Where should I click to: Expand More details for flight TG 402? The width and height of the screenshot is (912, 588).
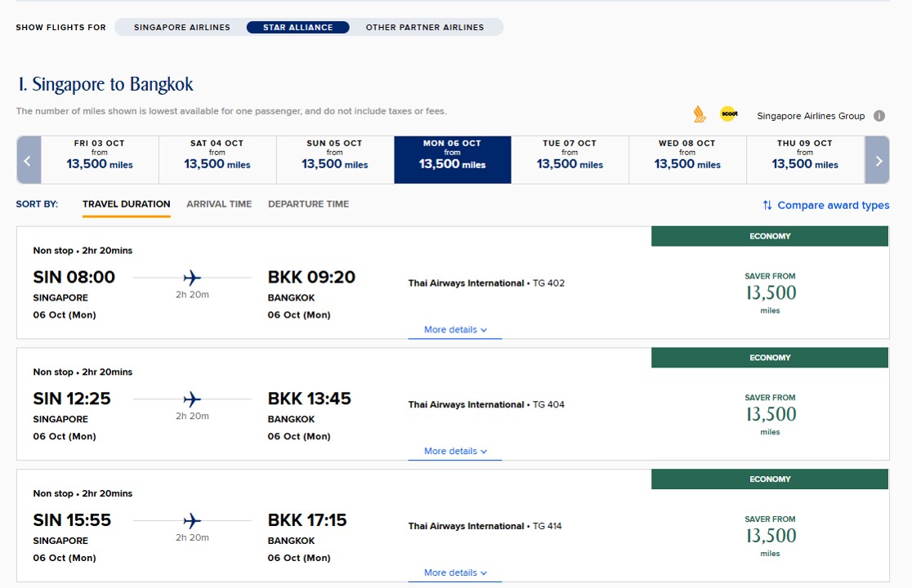[x=455, y=330]
